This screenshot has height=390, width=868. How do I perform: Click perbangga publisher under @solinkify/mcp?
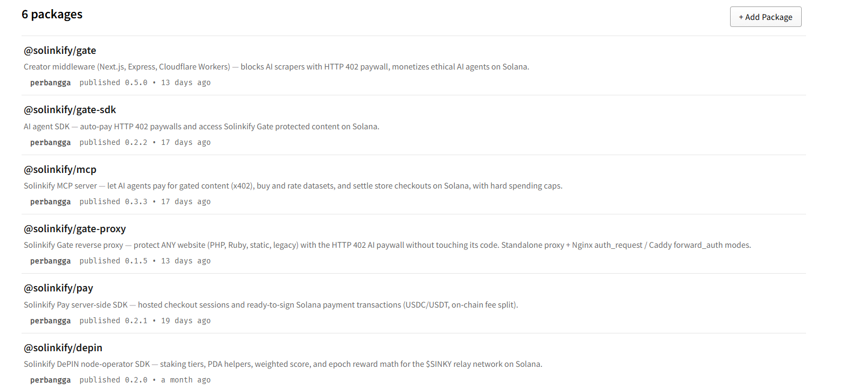50,202
